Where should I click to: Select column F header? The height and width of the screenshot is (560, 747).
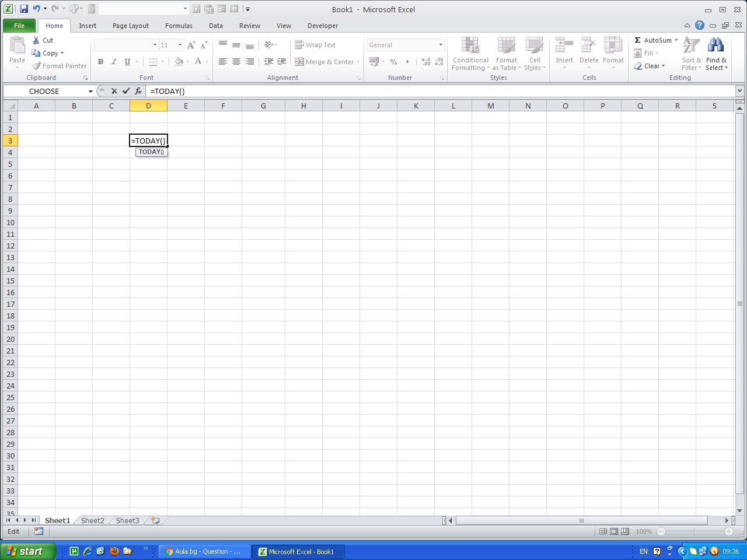click(223, 106)
